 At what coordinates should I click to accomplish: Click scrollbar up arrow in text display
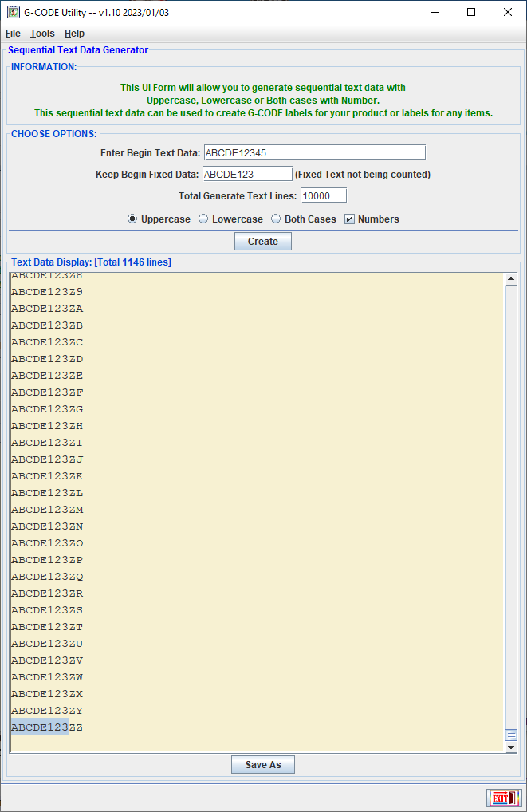pyautogui.click(x=511, y=279)
